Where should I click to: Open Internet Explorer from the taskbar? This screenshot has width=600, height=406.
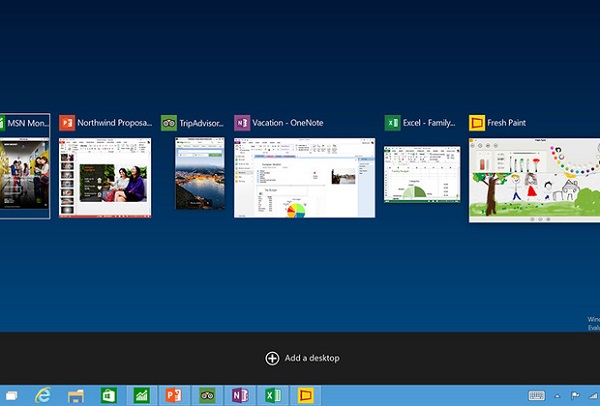coord(43,394)
